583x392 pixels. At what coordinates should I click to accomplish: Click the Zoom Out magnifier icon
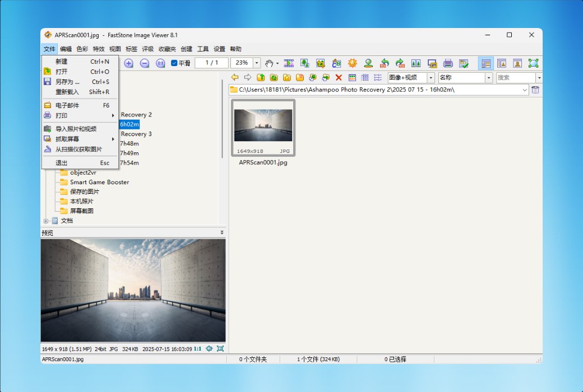(145, 63)
